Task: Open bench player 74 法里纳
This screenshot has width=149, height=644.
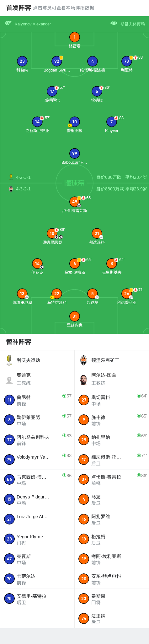Action: (112, 619)
